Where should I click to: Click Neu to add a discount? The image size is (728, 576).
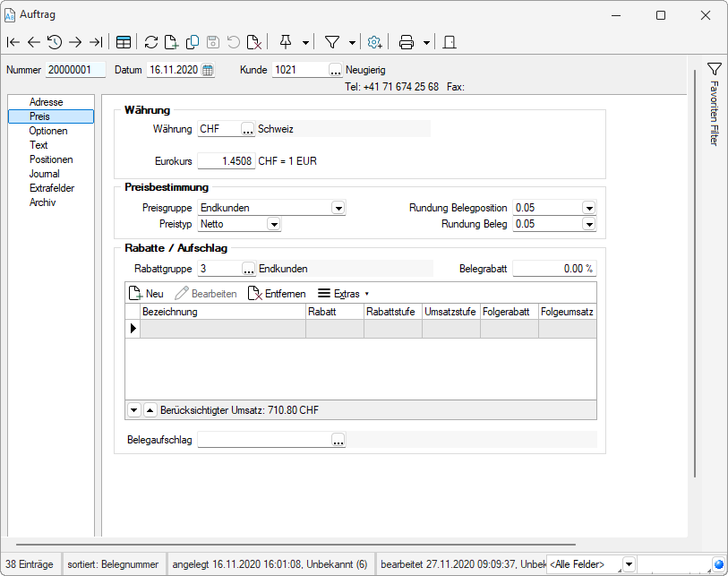click(147, 294)
